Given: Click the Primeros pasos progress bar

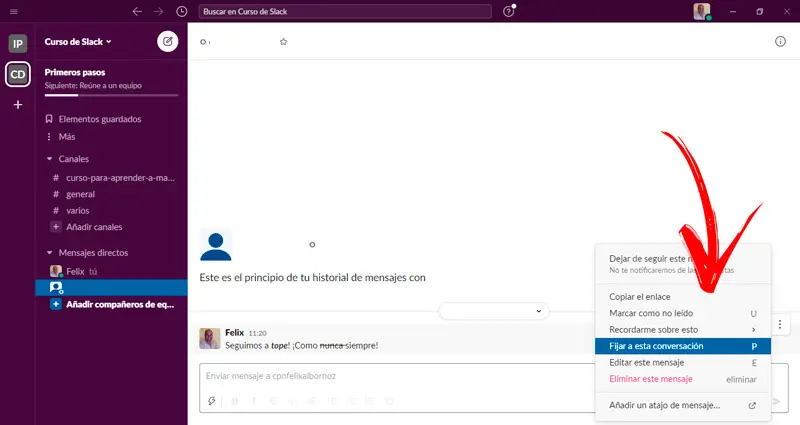Looking at the screenshot, I should click(111, 95).
